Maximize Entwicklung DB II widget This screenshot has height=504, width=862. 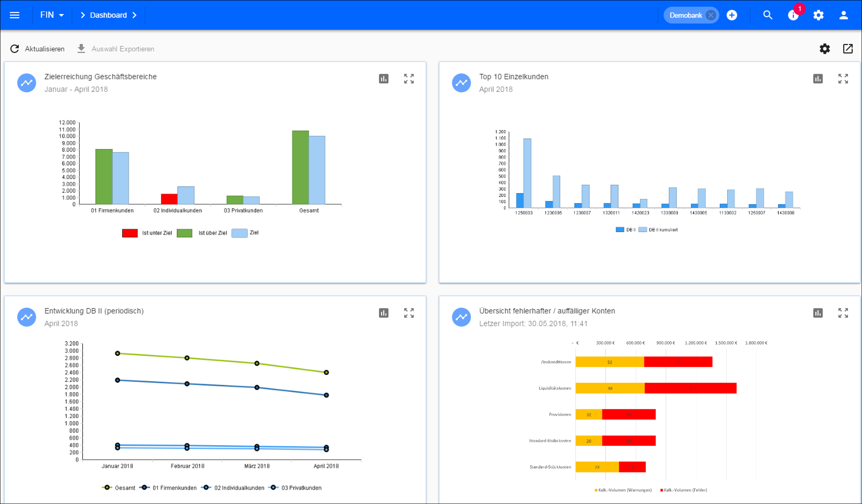pos(408,313)
